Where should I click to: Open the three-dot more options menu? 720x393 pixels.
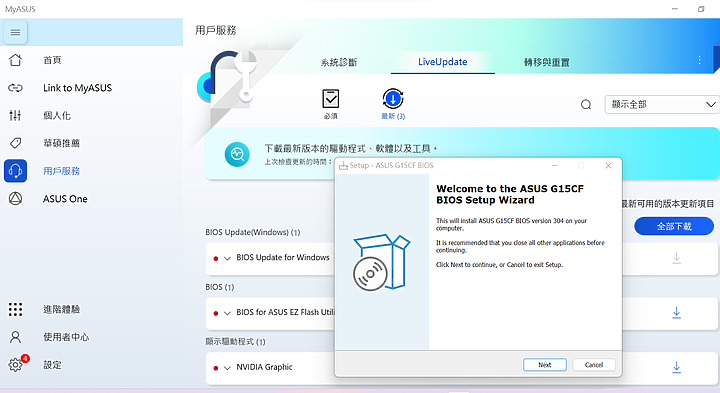(699, 60)
